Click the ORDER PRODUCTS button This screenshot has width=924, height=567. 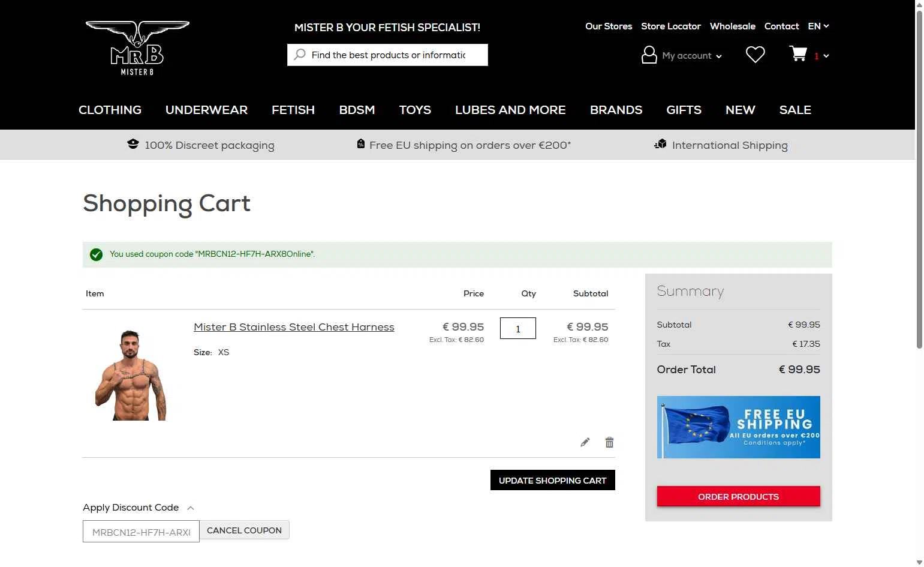click(739, 496)
